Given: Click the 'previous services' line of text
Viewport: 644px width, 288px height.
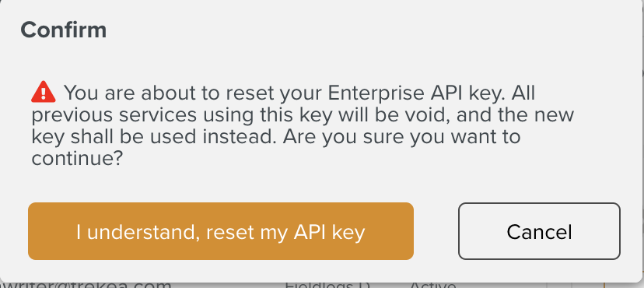Looking at the screenshot, I should tap(303, 114).
